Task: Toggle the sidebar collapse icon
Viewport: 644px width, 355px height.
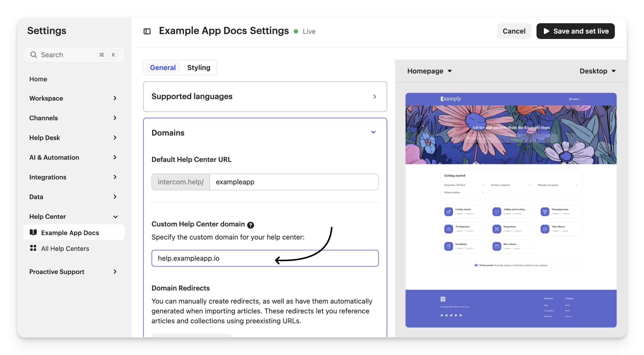Action: click(147, 32)
